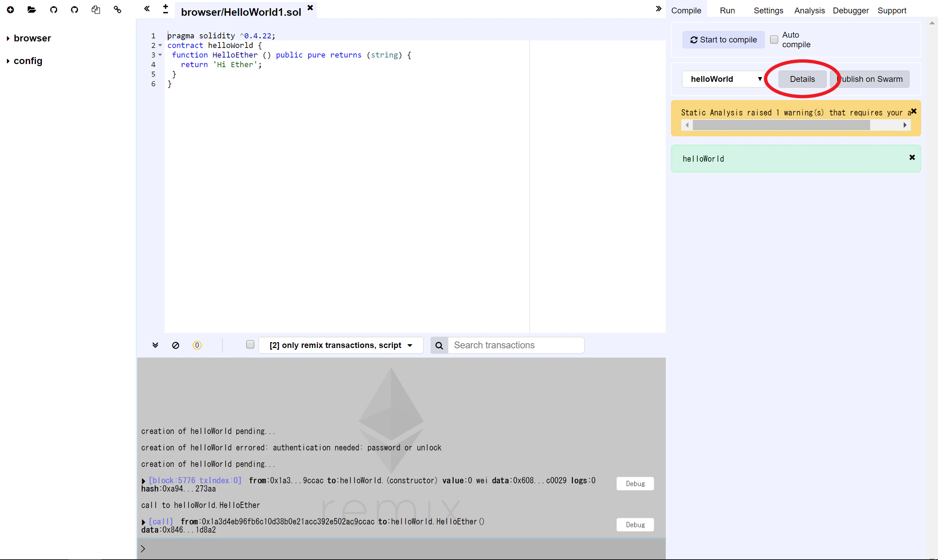Click the connect to localhost link icon
Image resolution: width=938 pixels, height=560 pixels.
[118, 10]
